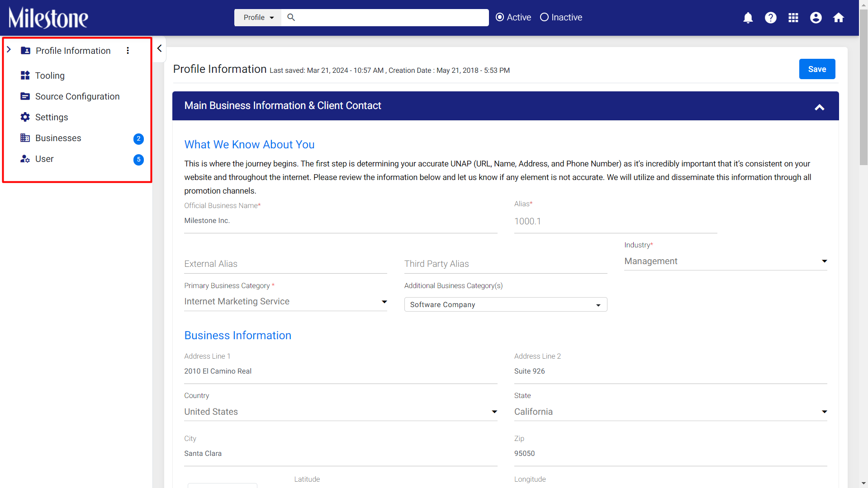The height and width of the screenshot is (488, 868).
Task: Click the Zip field
Action: coord(670,454)
